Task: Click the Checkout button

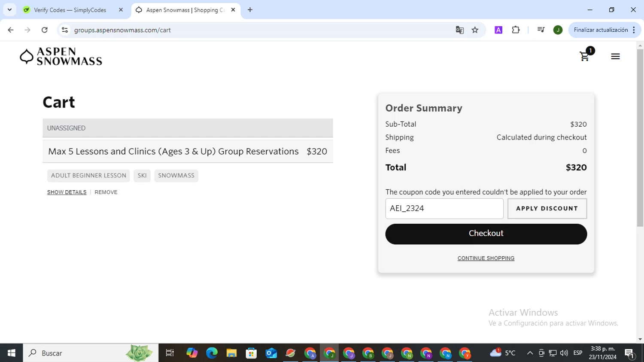Action: pos(486,234)
